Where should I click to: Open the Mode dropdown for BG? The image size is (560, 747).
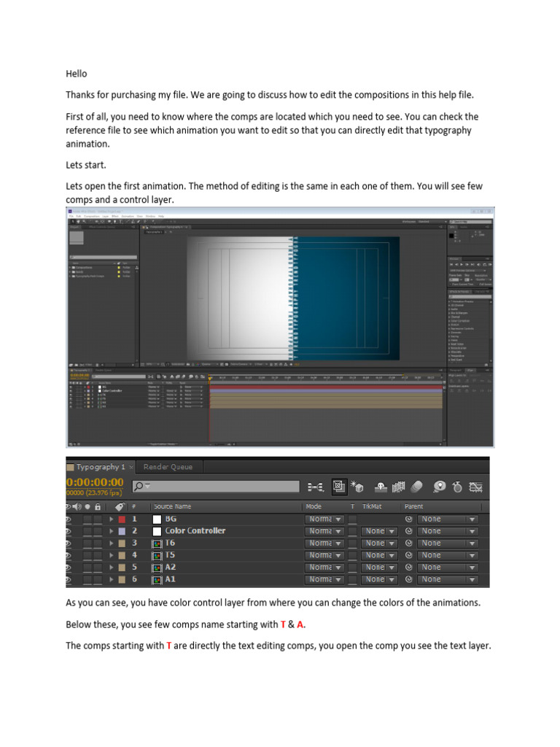324,519
